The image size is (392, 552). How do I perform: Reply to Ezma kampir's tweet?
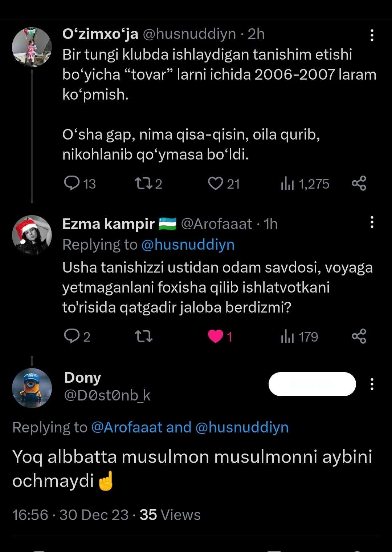(x=72, y=337)
